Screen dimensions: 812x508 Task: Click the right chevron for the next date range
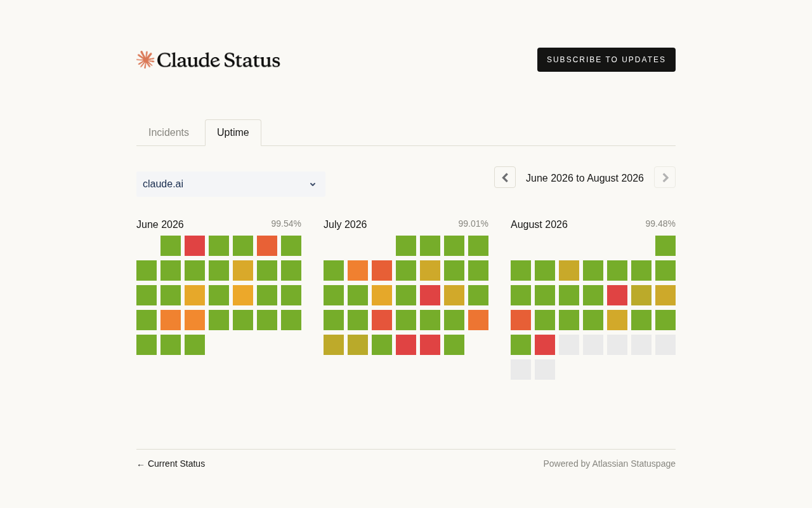pos(665,177)
